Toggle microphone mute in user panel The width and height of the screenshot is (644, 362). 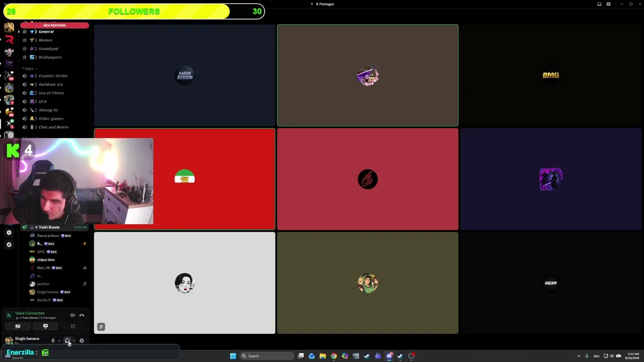click(x=53, y=340)
